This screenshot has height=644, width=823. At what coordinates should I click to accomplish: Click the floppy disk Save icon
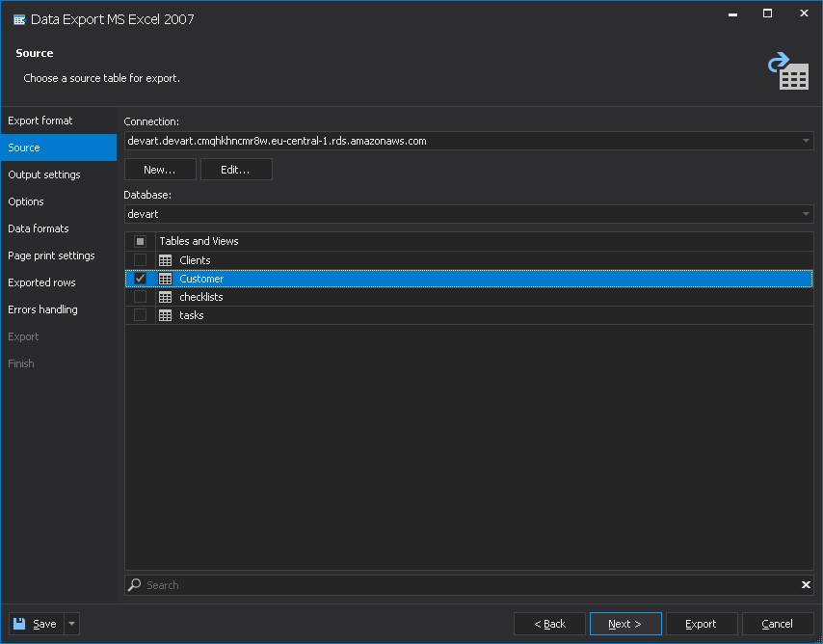tap(19, 624)
